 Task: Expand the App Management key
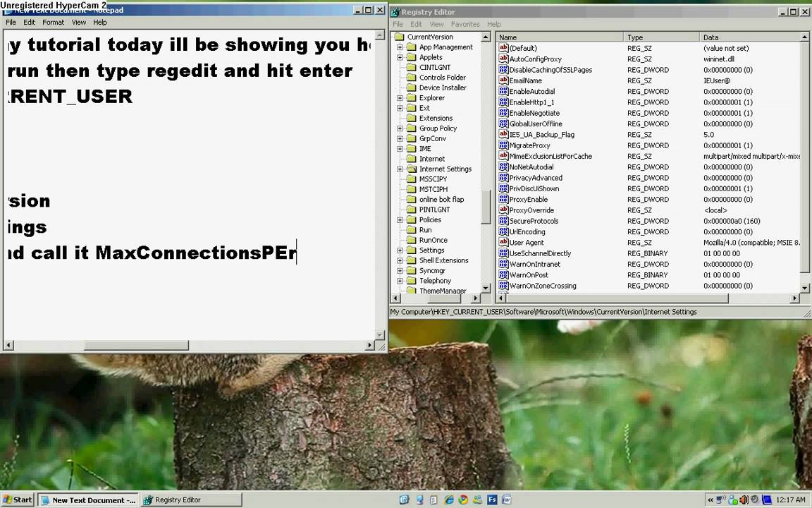point(400,47)
